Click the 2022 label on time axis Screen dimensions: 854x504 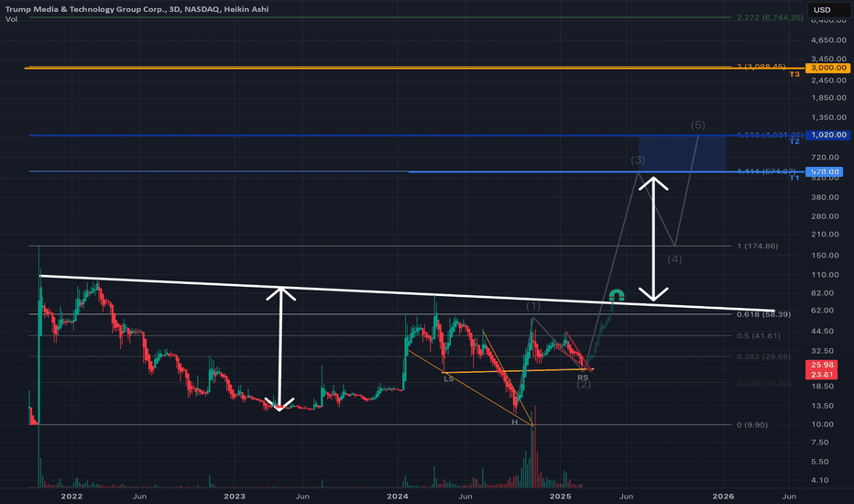tap(71, 497)
